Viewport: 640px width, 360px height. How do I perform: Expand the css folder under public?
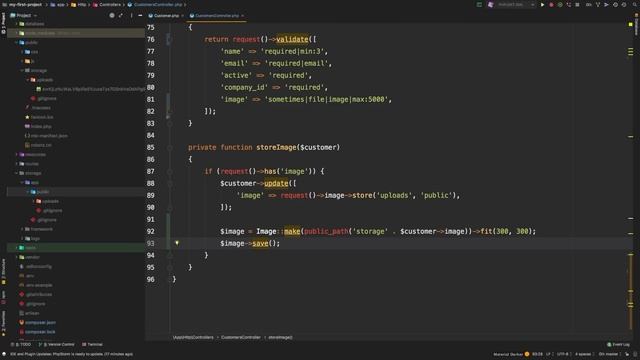tap(22, 52)
